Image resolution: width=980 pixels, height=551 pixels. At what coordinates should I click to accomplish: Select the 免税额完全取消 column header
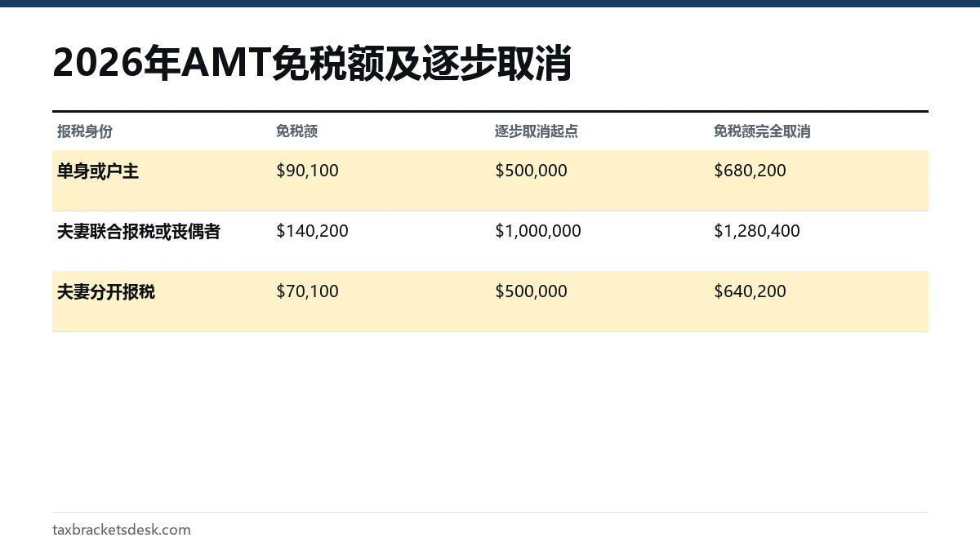click(762, 131)
